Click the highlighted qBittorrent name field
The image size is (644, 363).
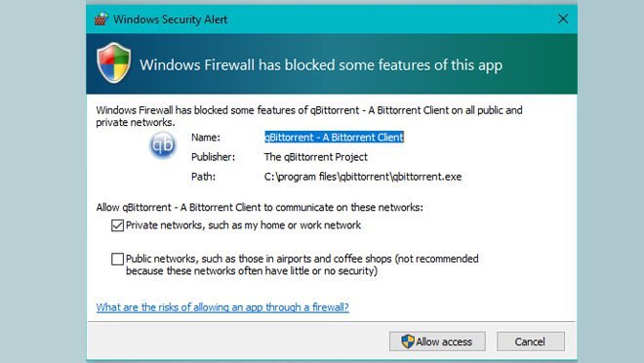334,138
